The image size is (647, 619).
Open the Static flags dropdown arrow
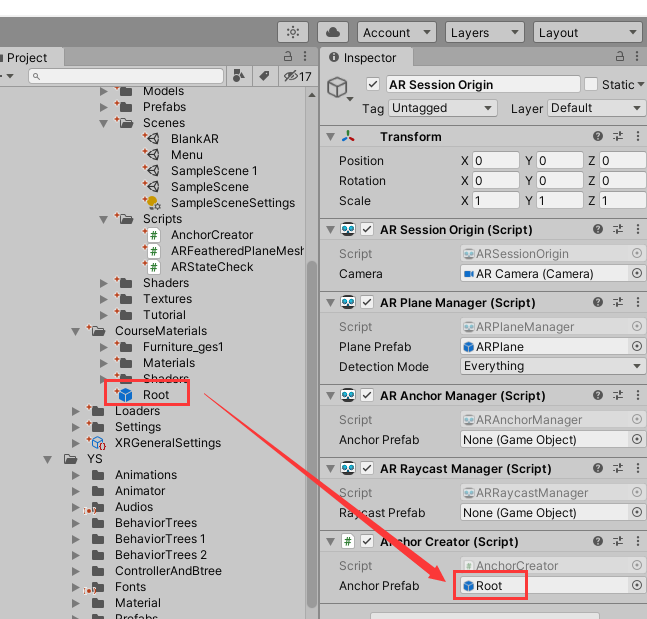coord(641,84)
